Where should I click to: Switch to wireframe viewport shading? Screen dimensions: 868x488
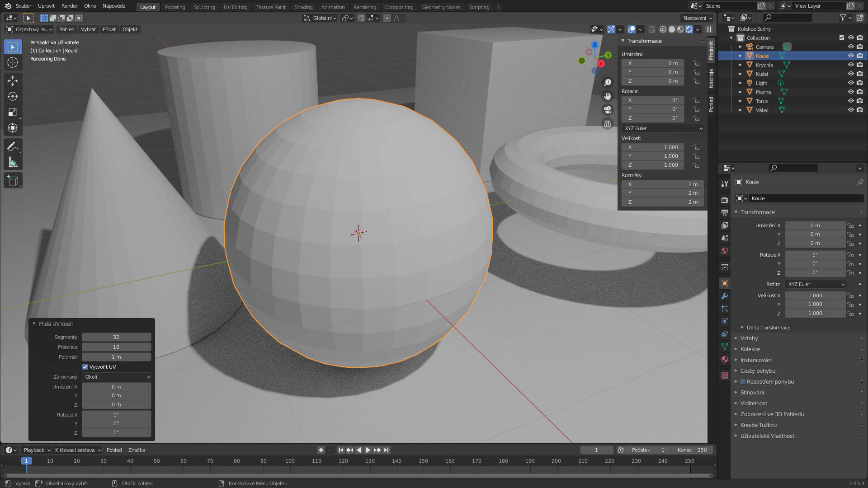(x=663, y=29)
